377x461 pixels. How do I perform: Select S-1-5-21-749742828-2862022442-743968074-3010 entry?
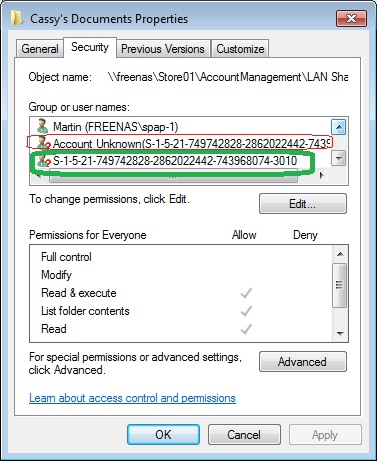tap(175, 161)
